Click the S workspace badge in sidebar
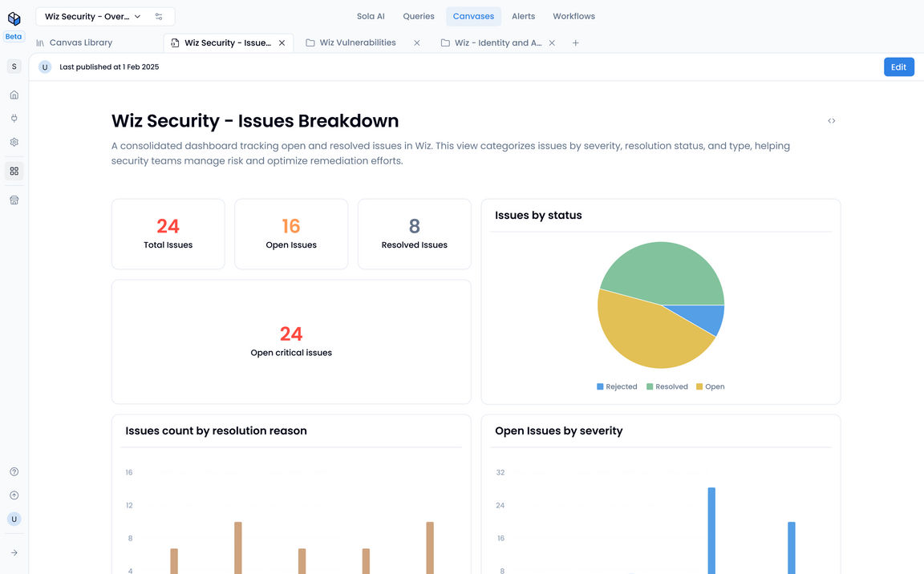The width and height of the screenshot is (924, 574). (x=14, y=67)
